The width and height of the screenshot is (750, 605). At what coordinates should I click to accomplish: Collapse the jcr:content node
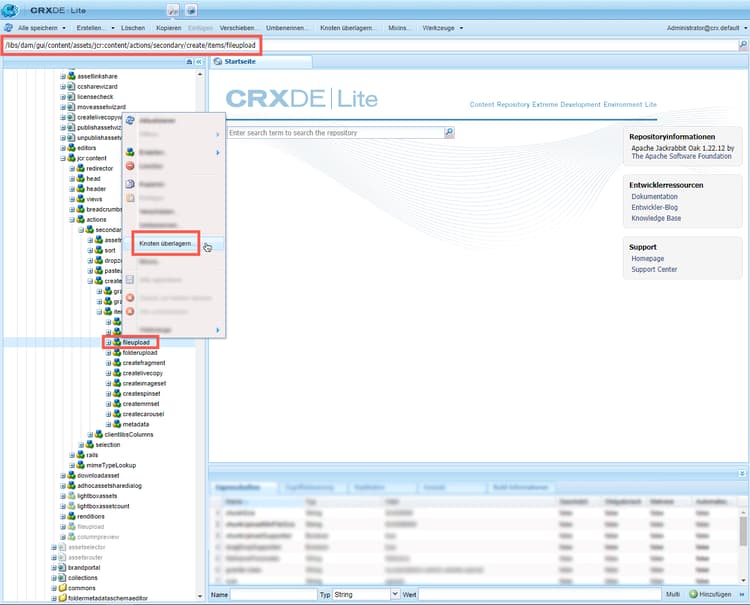tap(63, 158)
